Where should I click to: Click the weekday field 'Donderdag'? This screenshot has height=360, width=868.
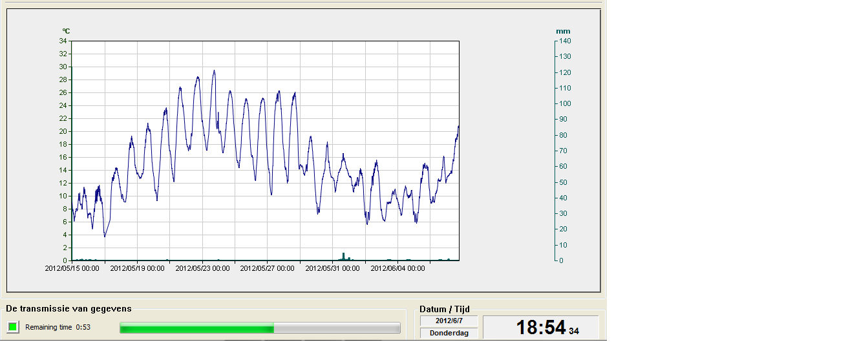[449, 333]
